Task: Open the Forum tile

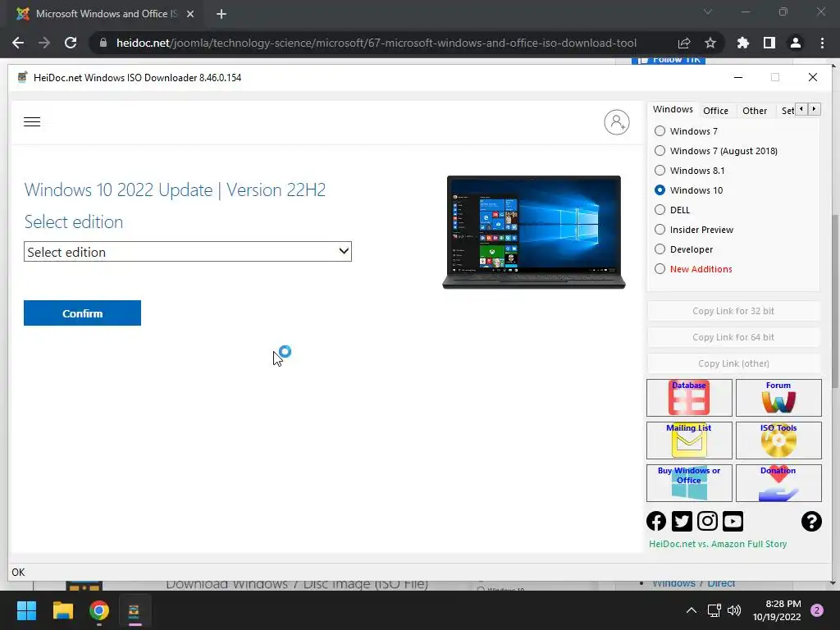Action: click(x=778, y=398)
